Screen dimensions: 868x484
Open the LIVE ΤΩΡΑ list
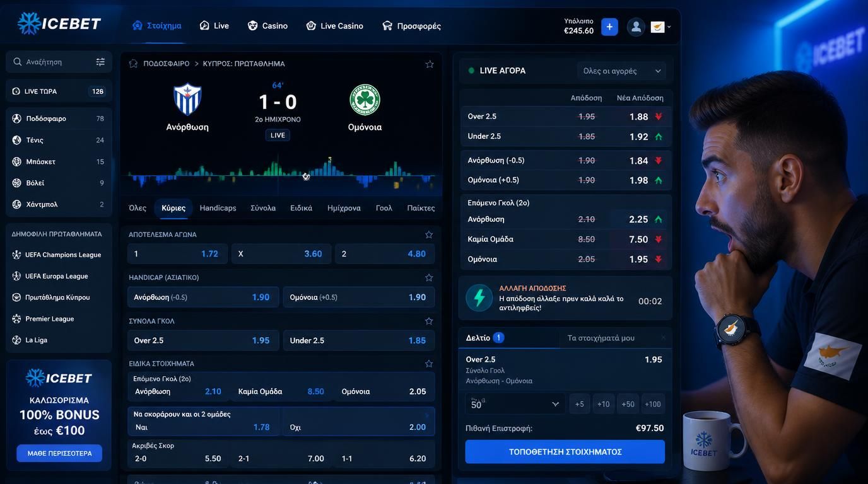[59, 91]
